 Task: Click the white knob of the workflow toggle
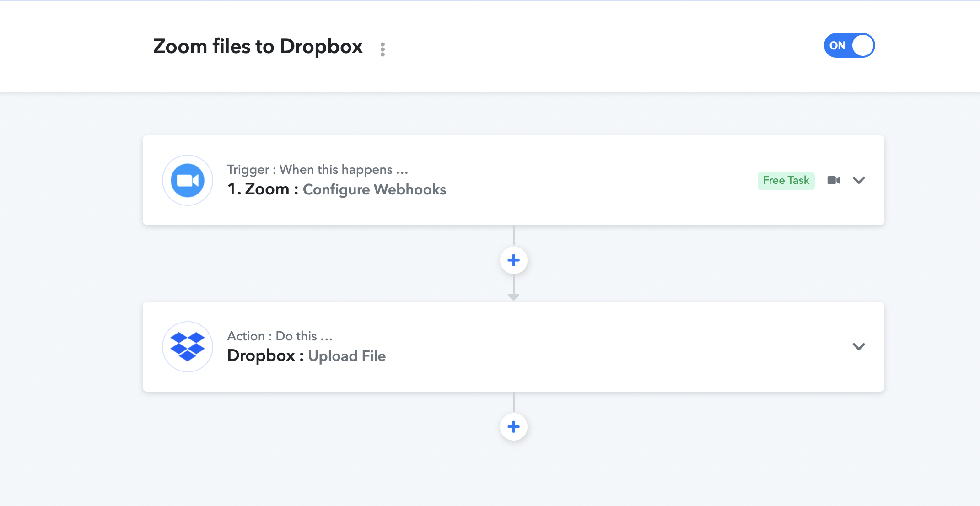point(863,45)
